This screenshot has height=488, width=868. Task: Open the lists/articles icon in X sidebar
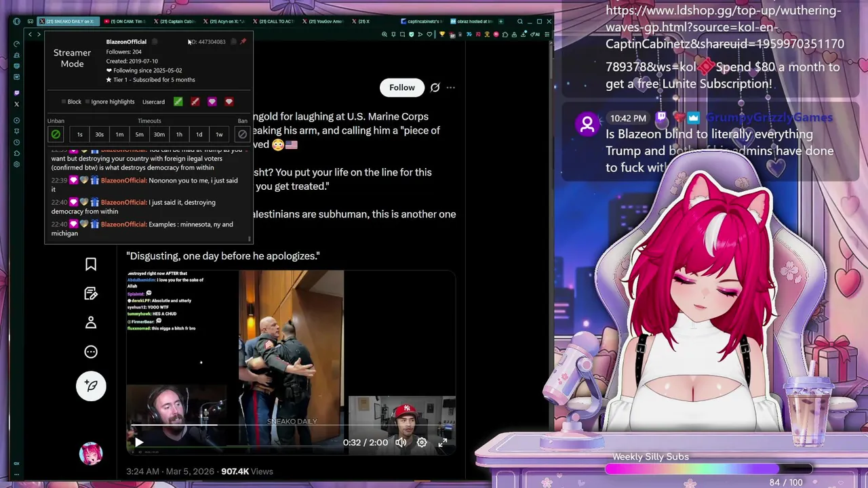[91, 293]
